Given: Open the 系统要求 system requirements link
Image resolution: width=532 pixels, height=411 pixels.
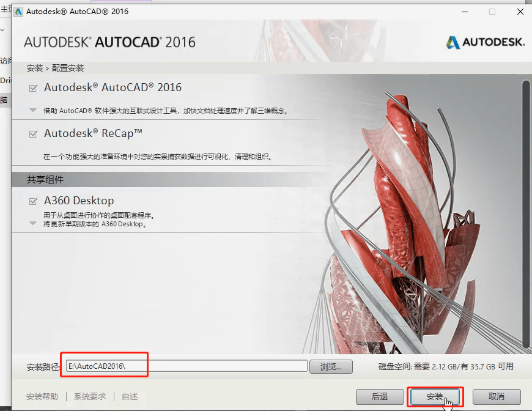Looking at the screenshot, I should coord(90,396).
